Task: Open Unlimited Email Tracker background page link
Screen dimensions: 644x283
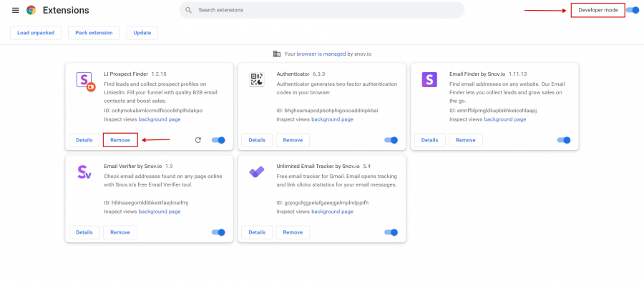Action: click(x=332, y=212)
